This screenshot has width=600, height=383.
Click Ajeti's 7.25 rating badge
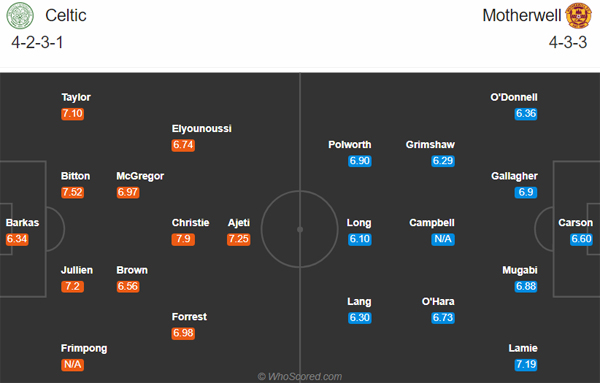tap(238, 239)
